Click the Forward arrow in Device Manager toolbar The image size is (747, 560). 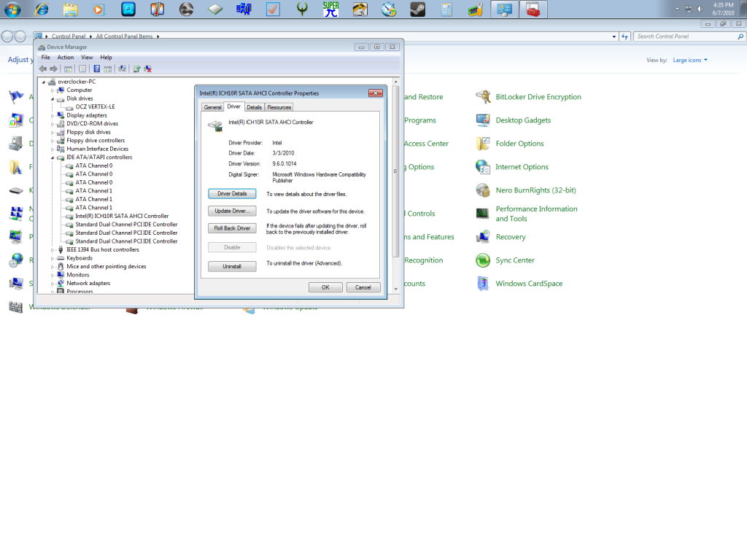(x=53, y=69)
